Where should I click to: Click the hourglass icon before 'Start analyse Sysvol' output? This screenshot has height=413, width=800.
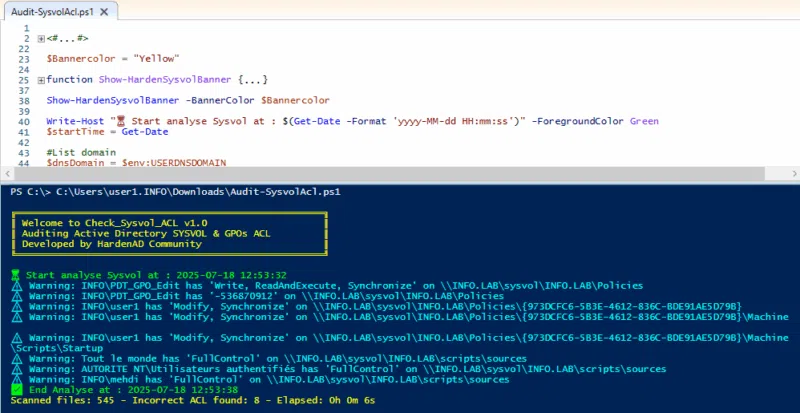click(x=13, y=275)
